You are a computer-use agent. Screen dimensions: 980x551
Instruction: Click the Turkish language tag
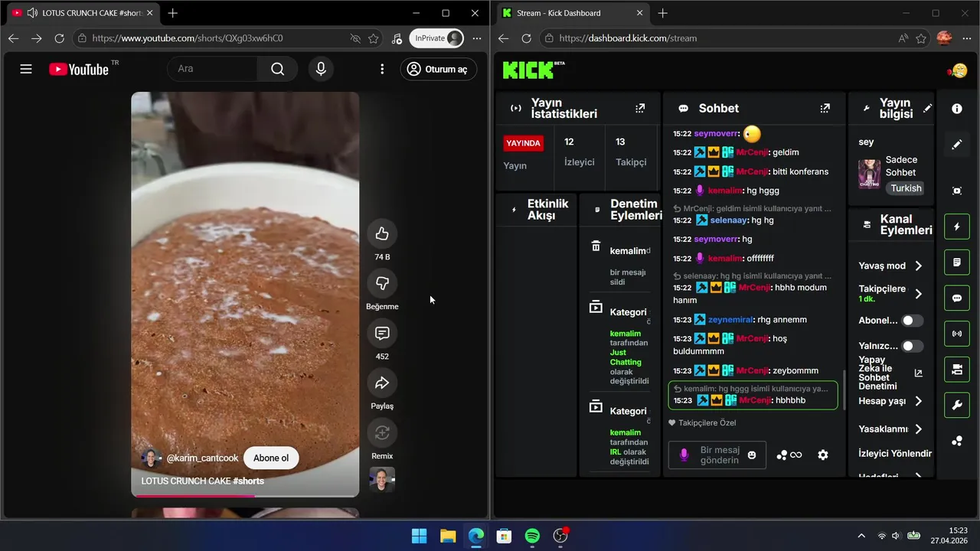point(906,188)
